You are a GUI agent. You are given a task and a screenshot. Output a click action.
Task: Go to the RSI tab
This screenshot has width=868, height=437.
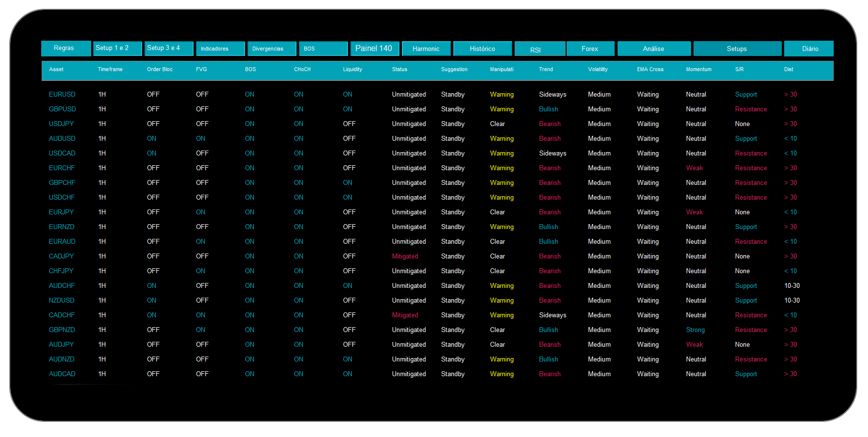[x=540, y=49]
